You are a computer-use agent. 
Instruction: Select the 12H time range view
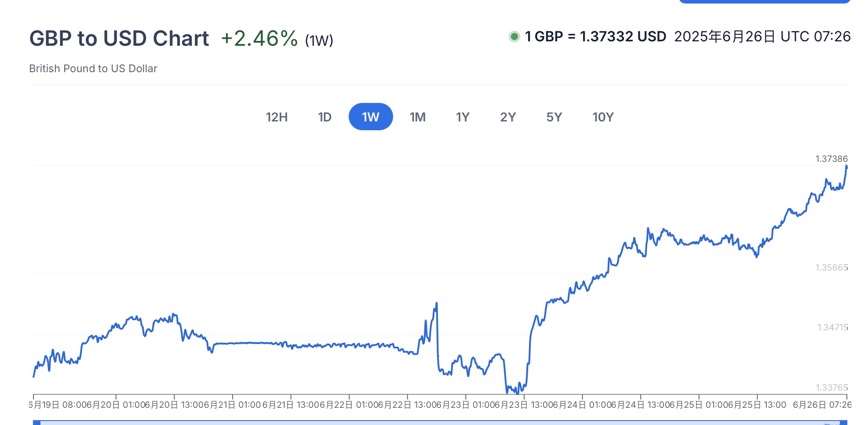276,117
